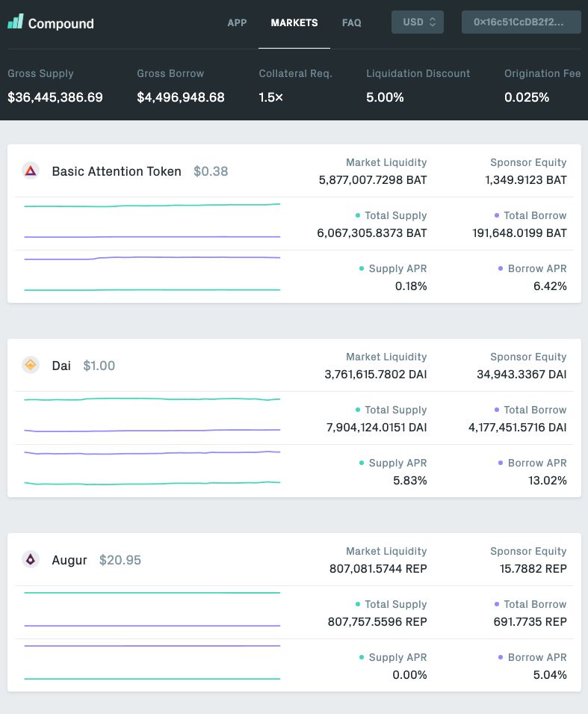Viewport: 588px width, 714px height.
Task: Click Gross Supply value $36,445,386.69
Action: coord(55,97)
